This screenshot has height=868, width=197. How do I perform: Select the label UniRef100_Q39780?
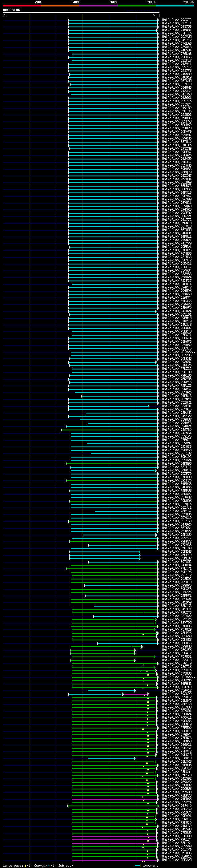pos(177,430)
